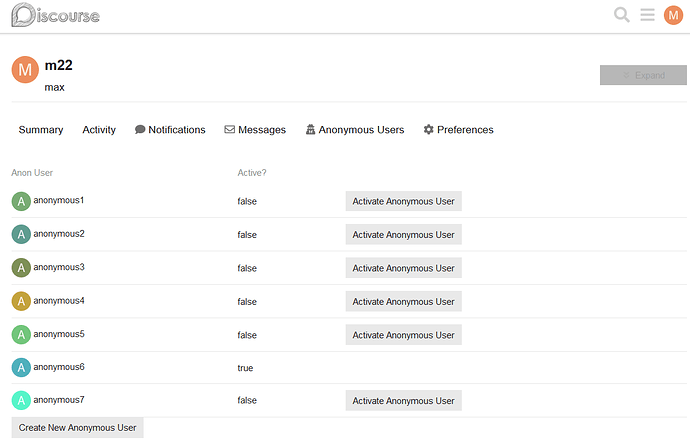Open anonymous3 username link
Image resolution: width=690 pixels, height=446 pixels.
click(59, 267)
